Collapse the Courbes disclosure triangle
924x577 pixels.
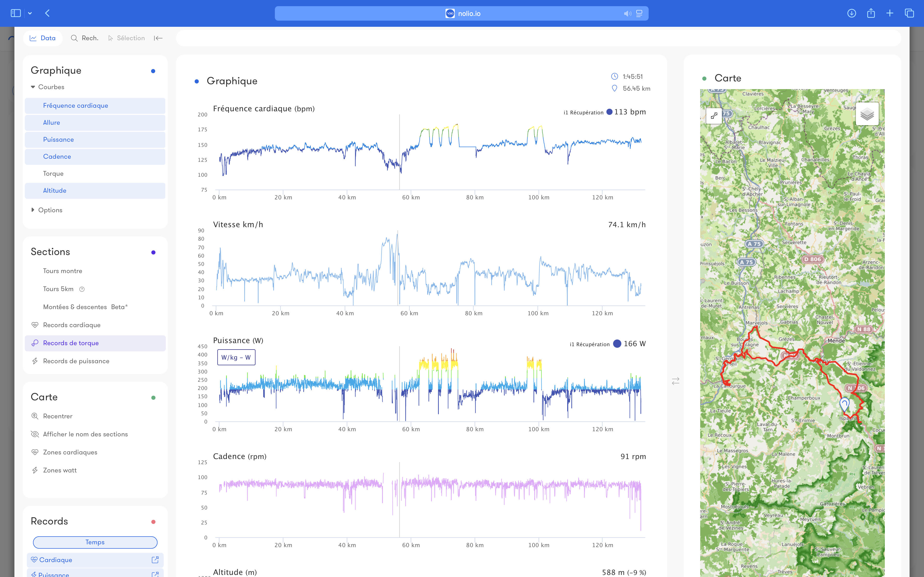click(x=33, y=87)
